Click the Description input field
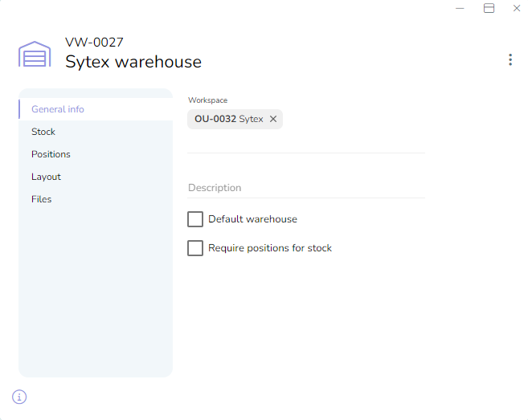 [306, 188]
